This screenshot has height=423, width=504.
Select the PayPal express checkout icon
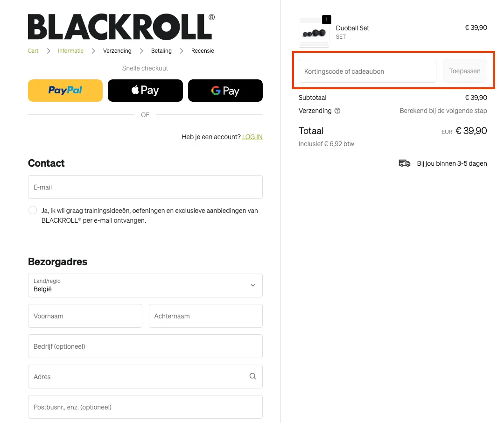coord(65,90)
